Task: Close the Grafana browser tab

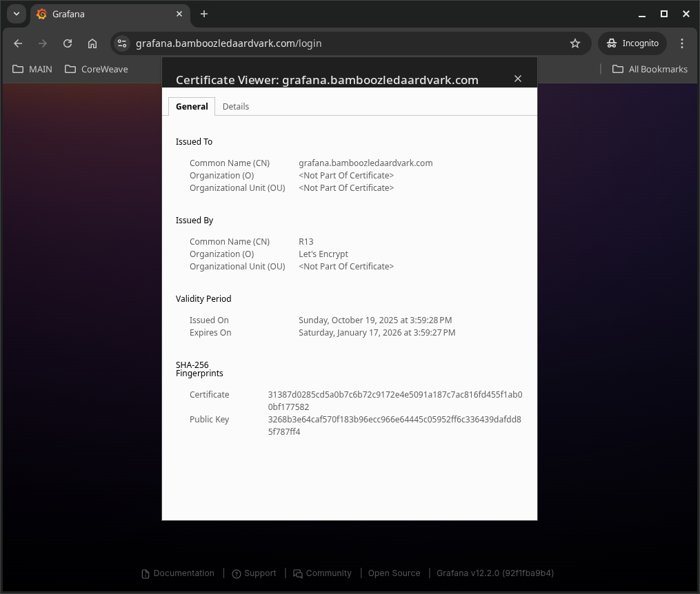Action: coord(179,14)
